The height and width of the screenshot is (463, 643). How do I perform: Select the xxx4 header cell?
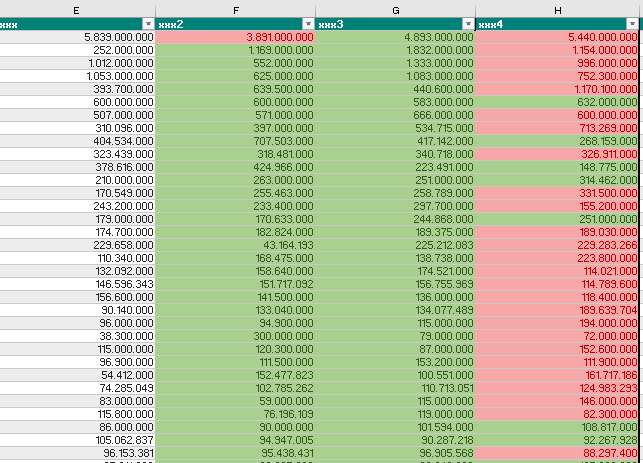click(557, 24)
